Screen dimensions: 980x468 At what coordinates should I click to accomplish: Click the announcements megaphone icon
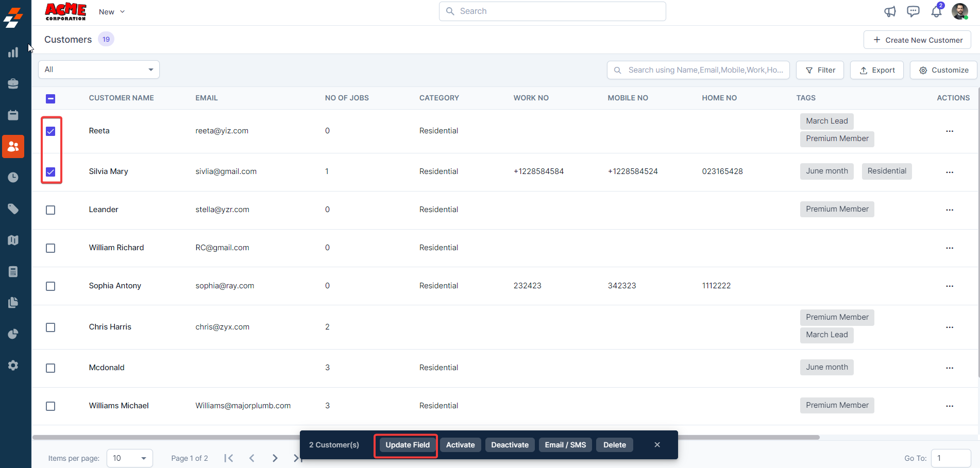(890, 11)
